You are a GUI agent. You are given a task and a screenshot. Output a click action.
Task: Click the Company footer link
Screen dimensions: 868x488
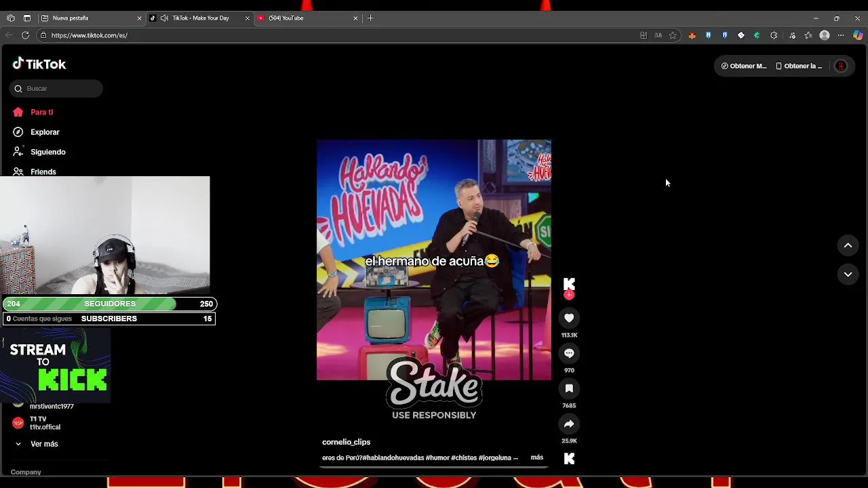[26, 472]
